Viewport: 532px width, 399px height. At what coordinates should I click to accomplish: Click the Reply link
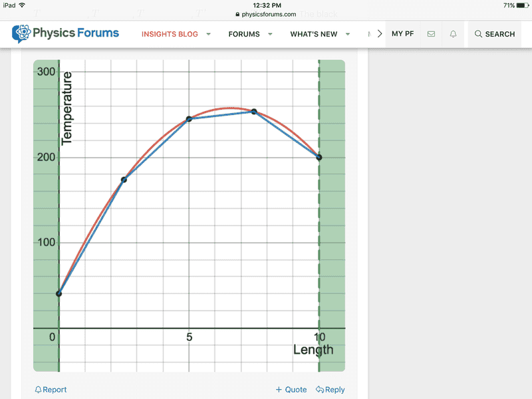(330, 390)
